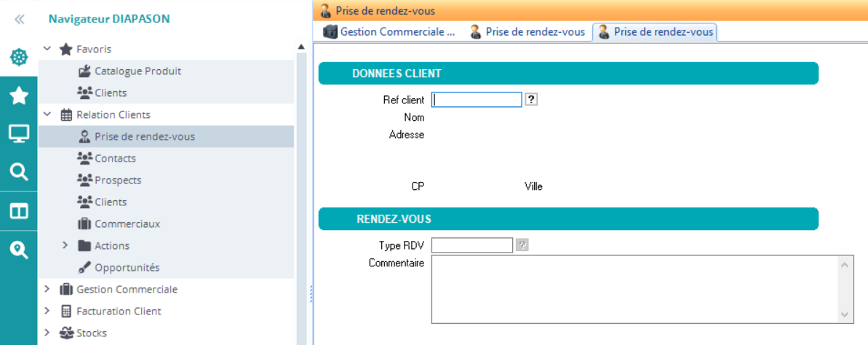The width and height of the screenshot is (868, 345).
Task: Click in the Ref client input field
Action: [x=477, y=100]
